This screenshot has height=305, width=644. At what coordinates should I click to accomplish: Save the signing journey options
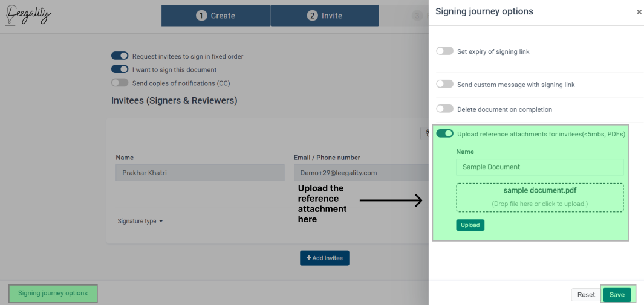617,295
